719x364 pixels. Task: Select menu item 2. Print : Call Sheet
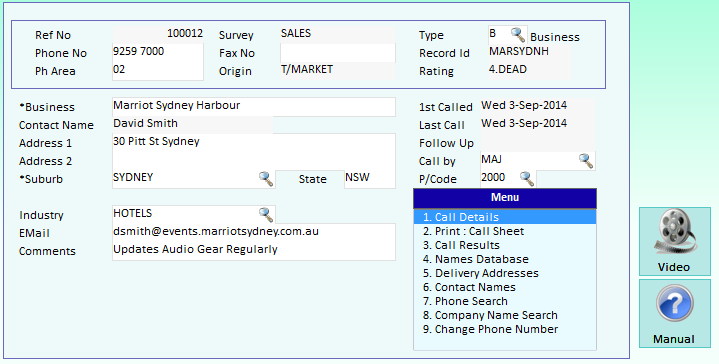click(x=505, y=231)
